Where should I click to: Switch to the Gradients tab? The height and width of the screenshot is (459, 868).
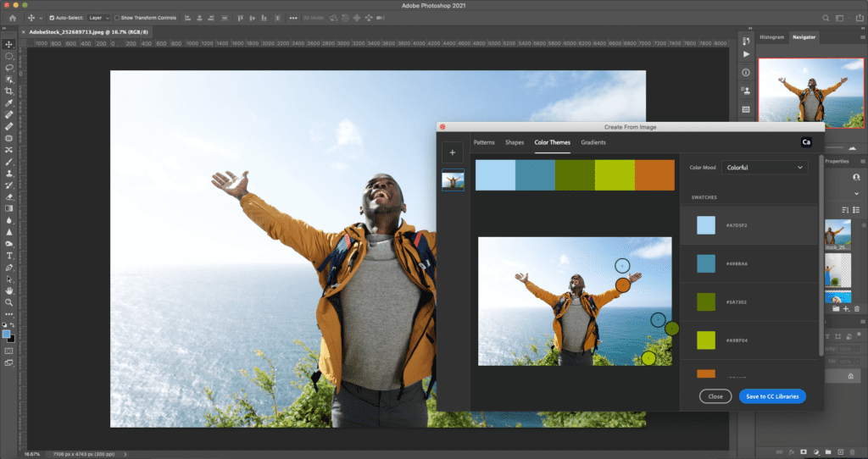(593, 142)
